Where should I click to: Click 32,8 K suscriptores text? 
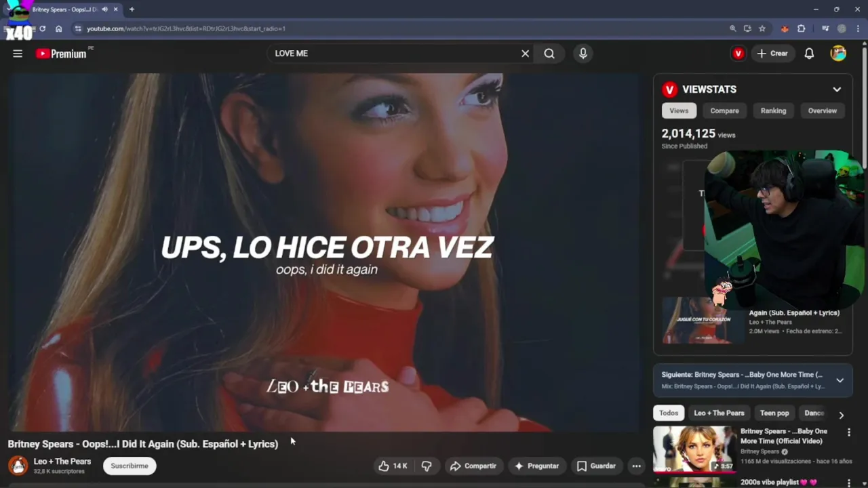click(59, 472)
